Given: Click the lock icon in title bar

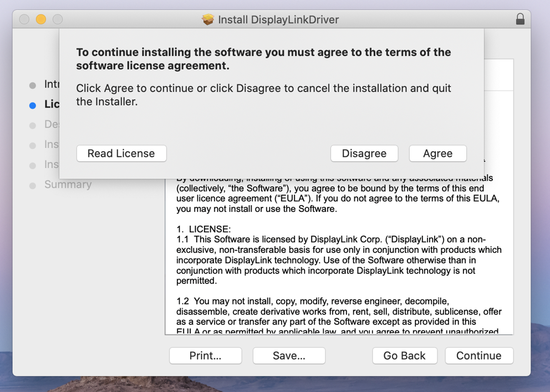Looking at the screenshot, I should click(520, 19).
